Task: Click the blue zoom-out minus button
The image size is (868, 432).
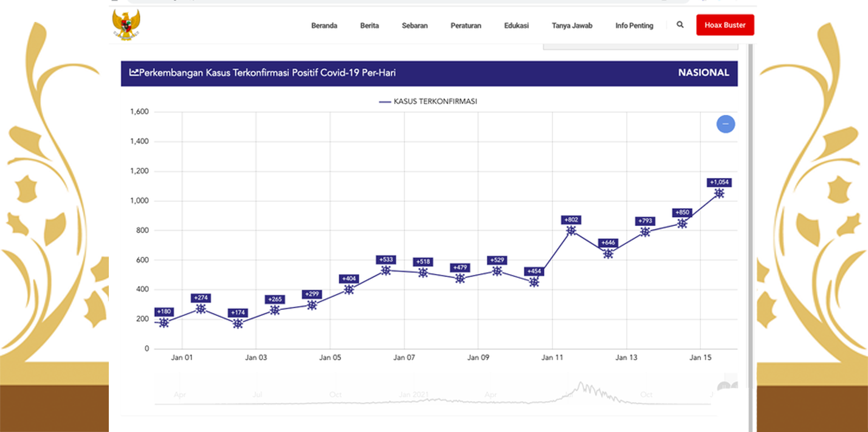Action: 725,124
